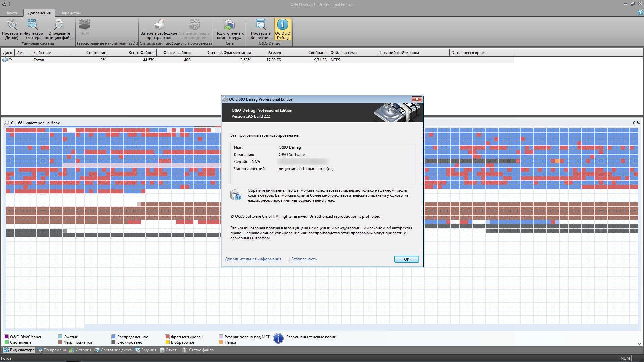Switch to the Начать ribbon tab

point(12,13)
